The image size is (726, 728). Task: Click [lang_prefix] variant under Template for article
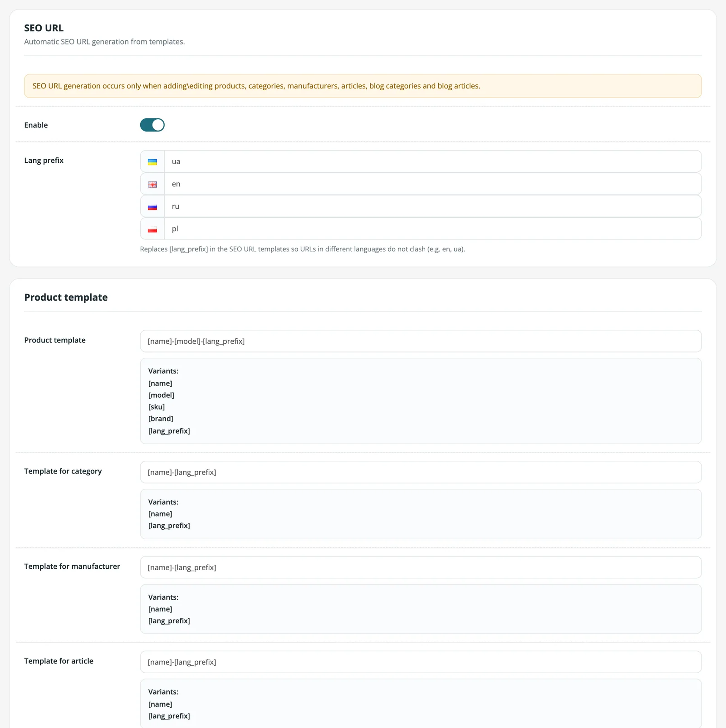(169, 716)
